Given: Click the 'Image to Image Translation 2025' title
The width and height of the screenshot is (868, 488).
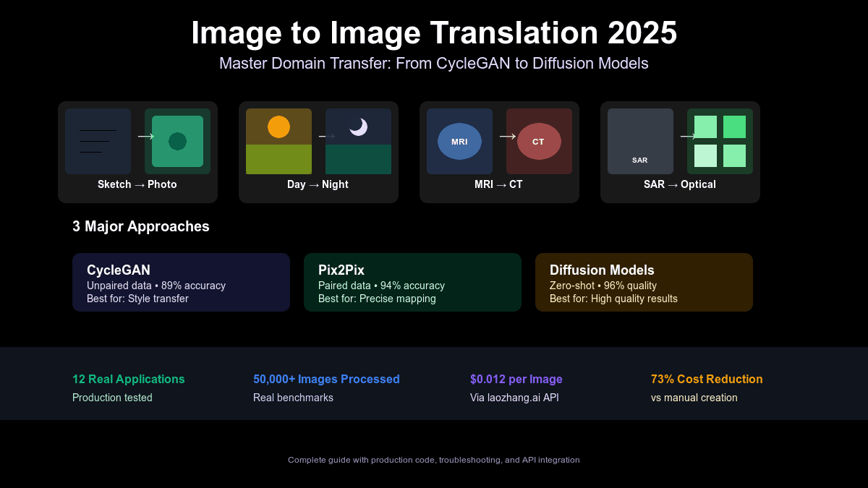Looking at the screenshot, I should pyautogui.click(x=434, y=33).
